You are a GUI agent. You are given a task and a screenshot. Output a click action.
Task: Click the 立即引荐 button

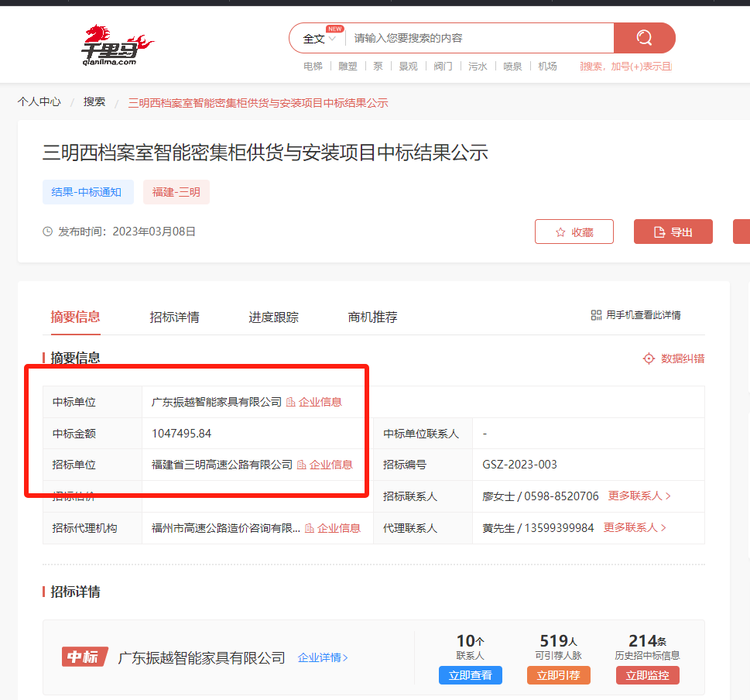tap(559, 675)
